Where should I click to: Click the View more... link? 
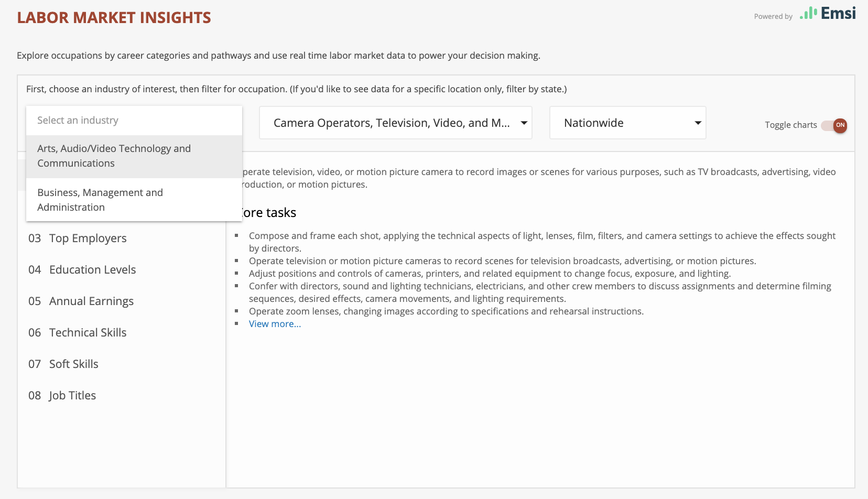[275, 324]
